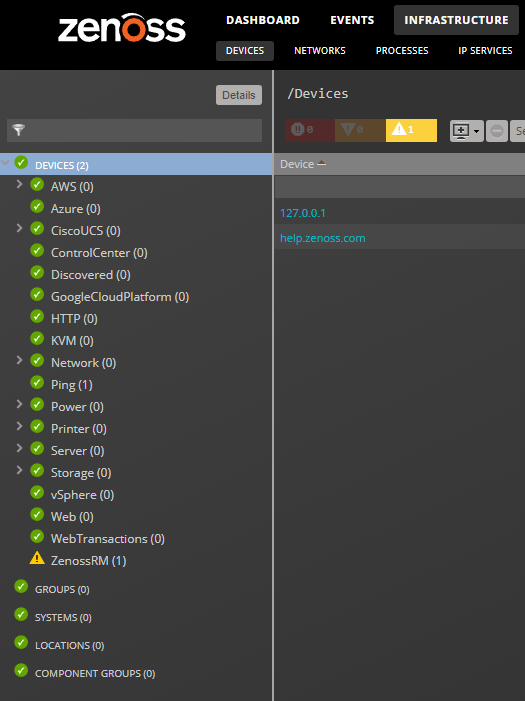Expand the Power tree node
Viewport: 525px width, 701px height.
19,405
